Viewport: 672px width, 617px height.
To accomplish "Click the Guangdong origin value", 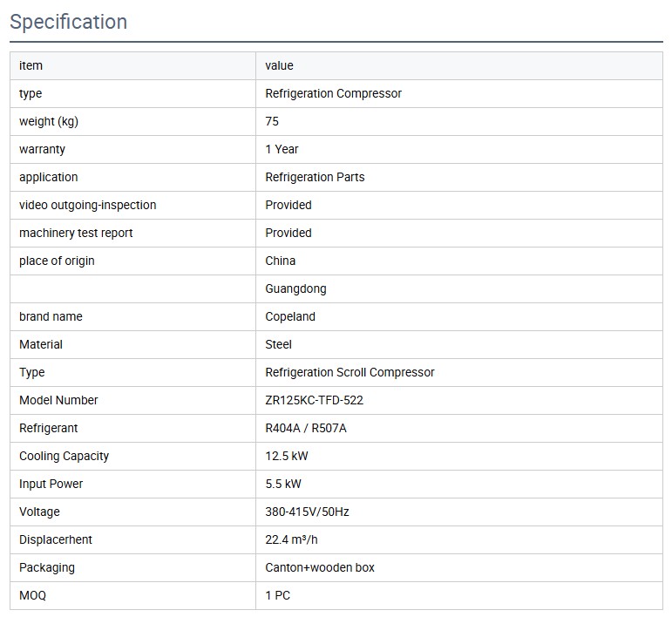I will coord(295,288).
